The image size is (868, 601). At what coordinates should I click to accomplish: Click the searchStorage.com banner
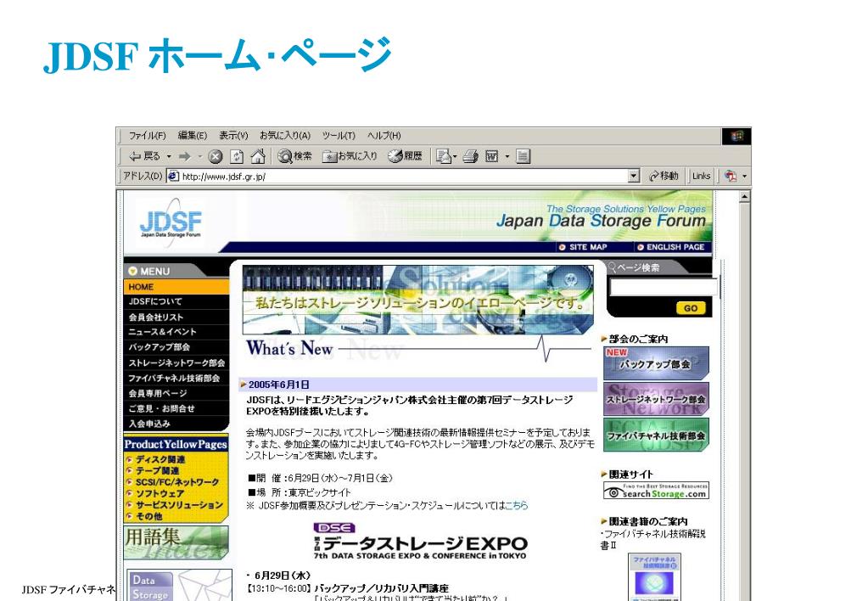pyautogui.click(x=656, y=491)
